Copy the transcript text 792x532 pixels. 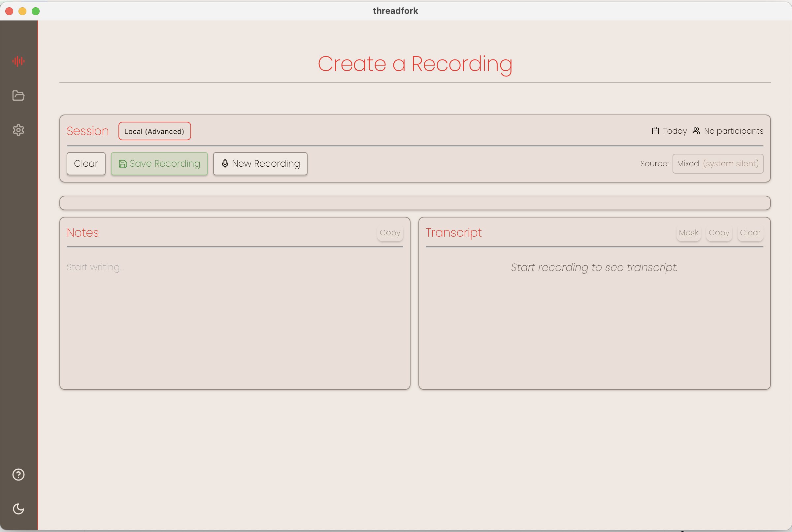719,232
